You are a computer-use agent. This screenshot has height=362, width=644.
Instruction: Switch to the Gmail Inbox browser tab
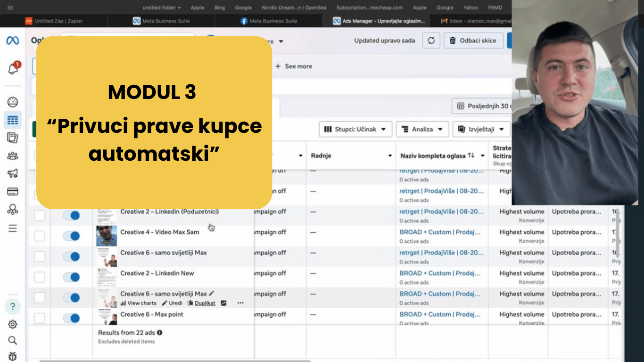pyautogui.click(x=474, y=21)
